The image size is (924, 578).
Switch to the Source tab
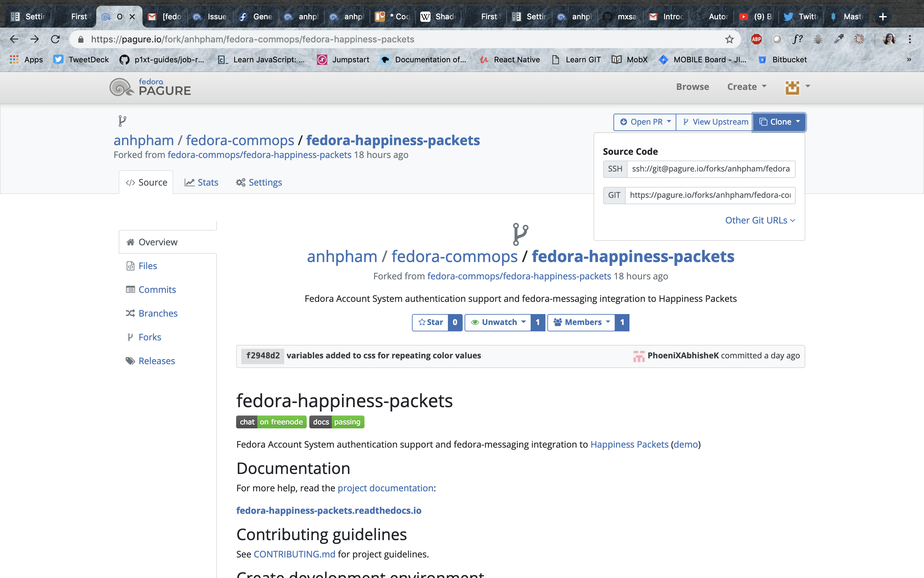click(146, 182)
